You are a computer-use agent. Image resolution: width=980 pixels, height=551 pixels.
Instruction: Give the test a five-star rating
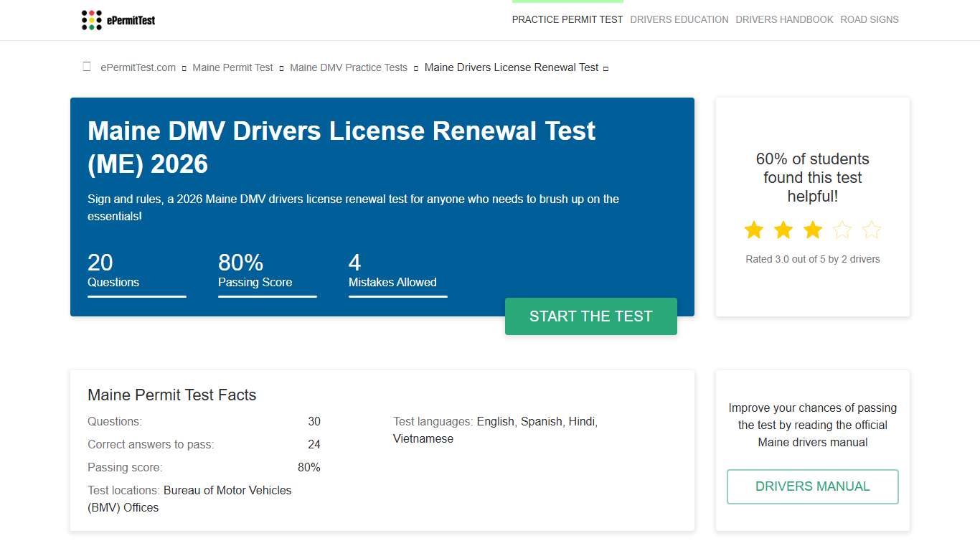pos(871,230)
